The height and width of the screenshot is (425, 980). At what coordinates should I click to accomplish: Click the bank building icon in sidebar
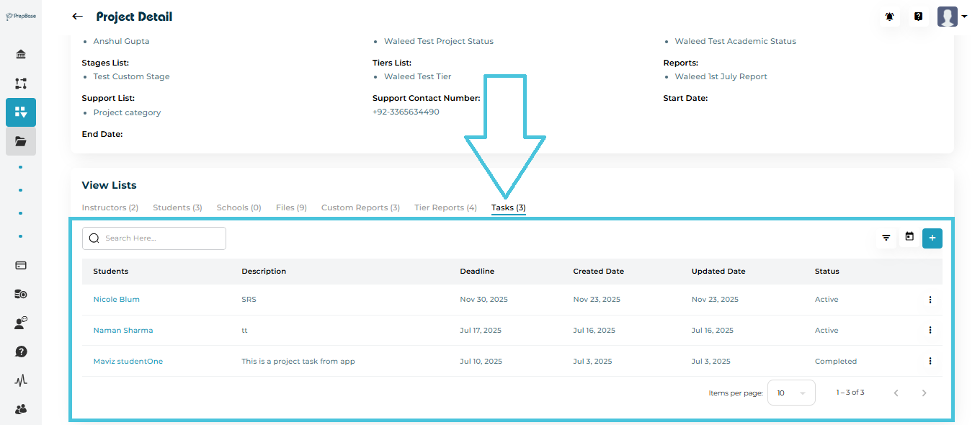pos(21,55)
